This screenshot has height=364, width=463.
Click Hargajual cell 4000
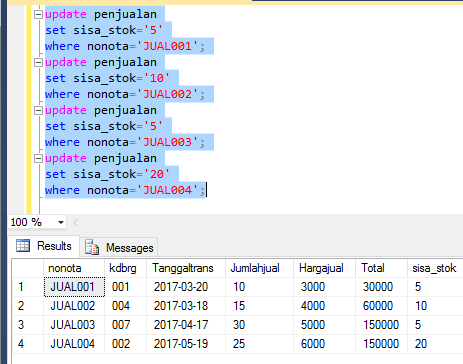[325, 306]
